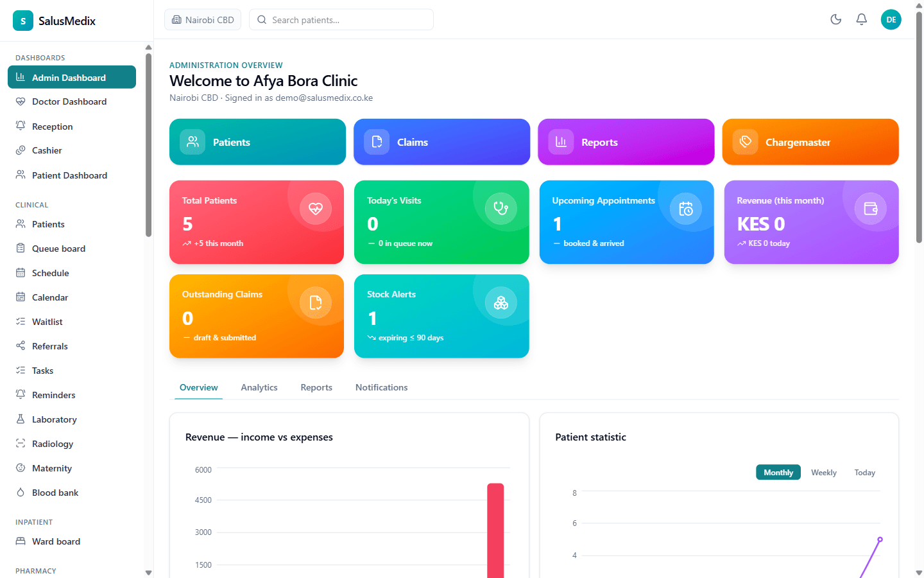Click the clinical Patients sidebar icon

(21, 224)
